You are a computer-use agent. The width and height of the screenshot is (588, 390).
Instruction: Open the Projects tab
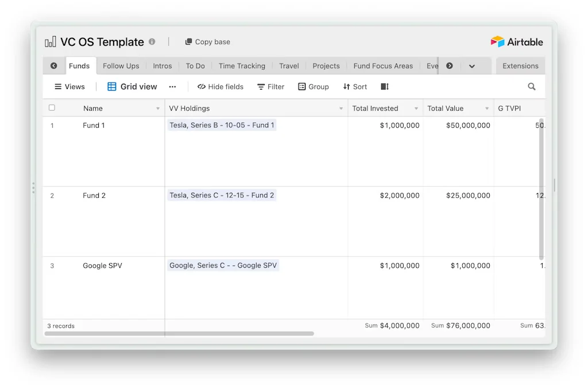pos(326,65)
